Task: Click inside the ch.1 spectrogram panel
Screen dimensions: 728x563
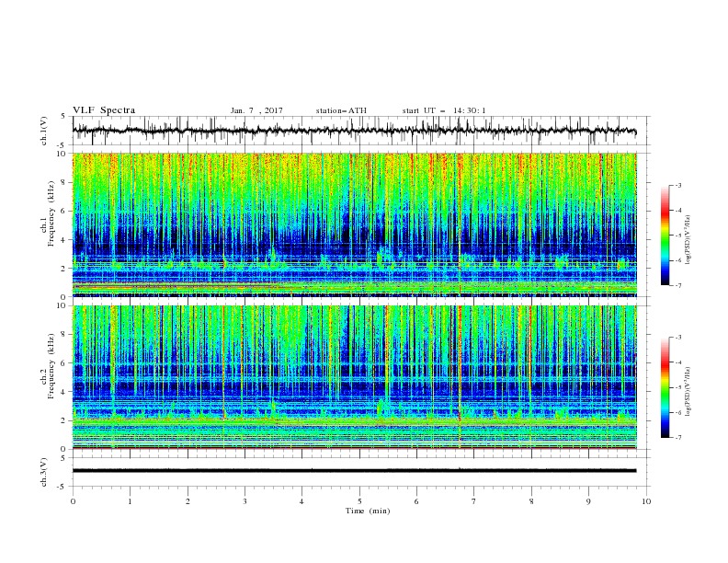Action: point(355,224)
